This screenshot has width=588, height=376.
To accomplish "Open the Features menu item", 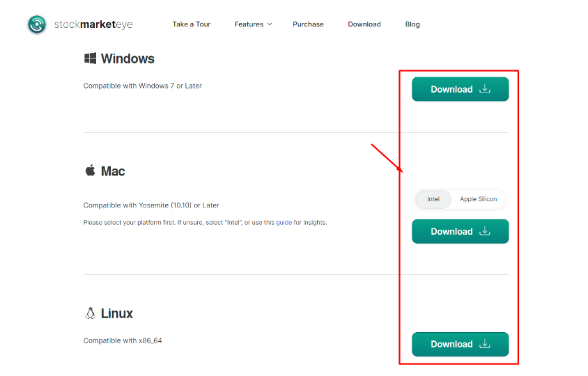I will pos(249,24).
